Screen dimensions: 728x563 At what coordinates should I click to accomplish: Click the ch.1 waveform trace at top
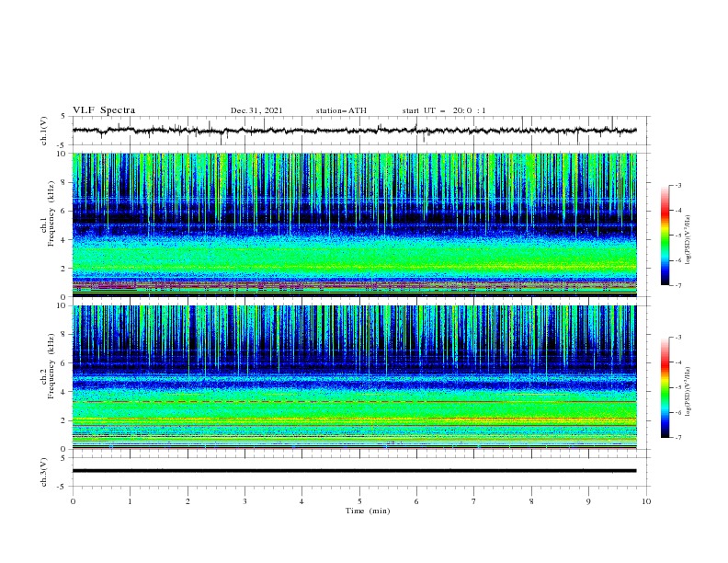[354, 131]
